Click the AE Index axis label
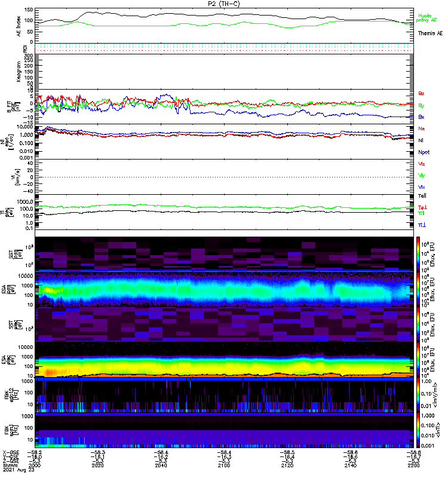This screenshot has width=448, height=478. click(19, 26)
